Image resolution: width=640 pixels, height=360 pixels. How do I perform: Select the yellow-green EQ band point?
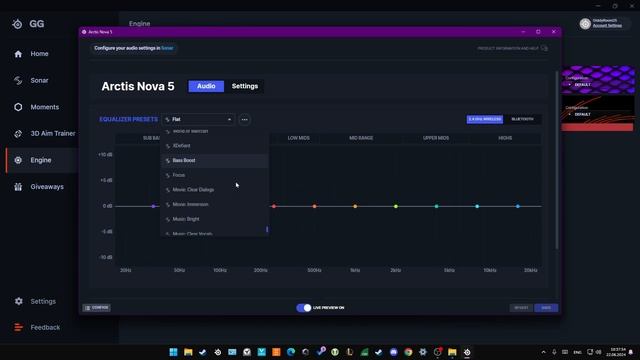pyautogui.click(x=396, y=207)
